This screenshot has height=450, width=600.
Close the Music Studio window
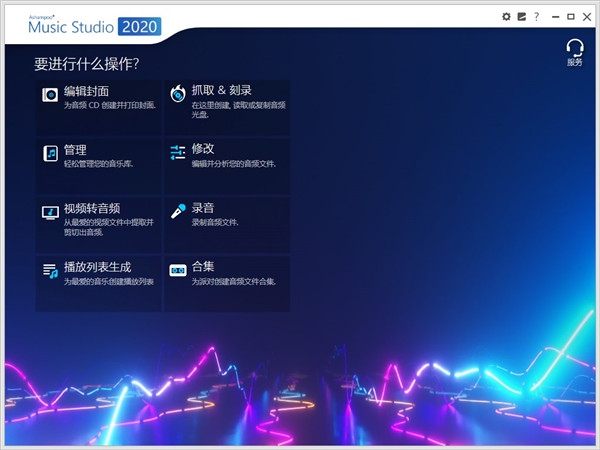587,17
